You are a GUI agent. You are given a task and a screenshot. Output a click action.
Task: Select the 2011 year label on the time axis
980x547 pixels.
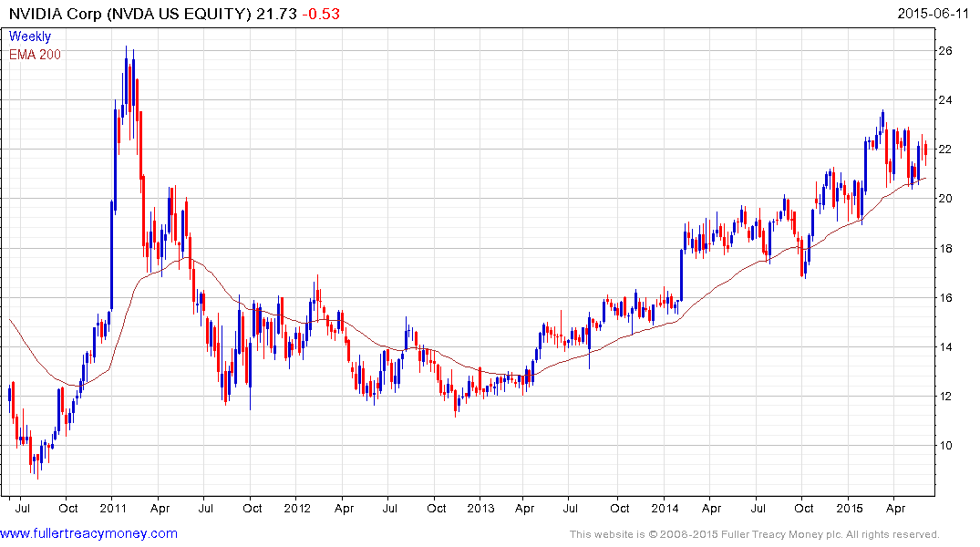coord(113,508)
